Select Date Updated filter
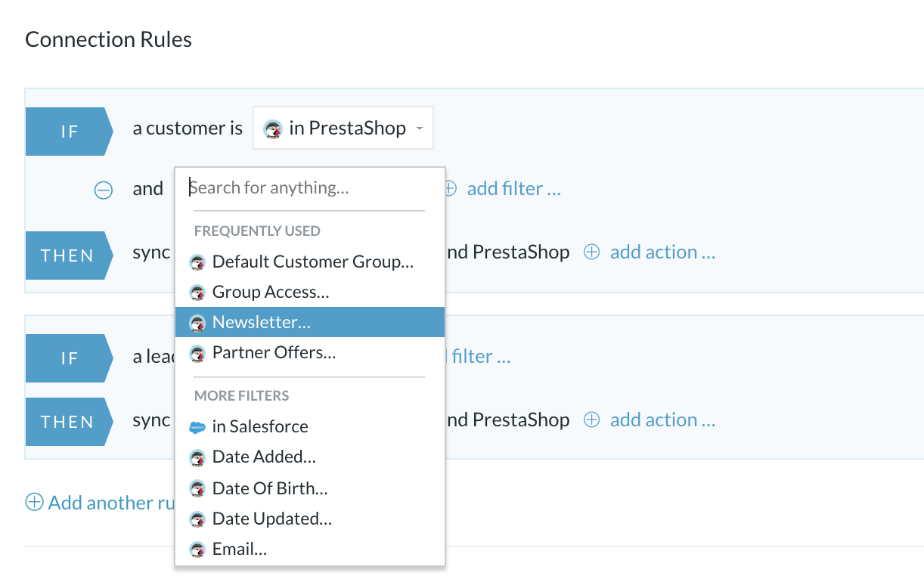This screenshot has height=576, width=924. click(310, 519)
